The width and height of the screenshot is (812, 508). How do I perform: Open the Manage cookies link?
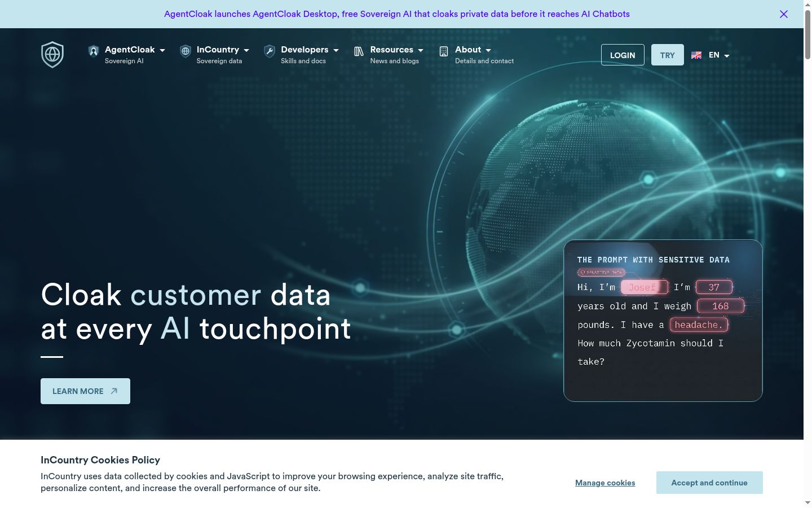tap(605, 483)
